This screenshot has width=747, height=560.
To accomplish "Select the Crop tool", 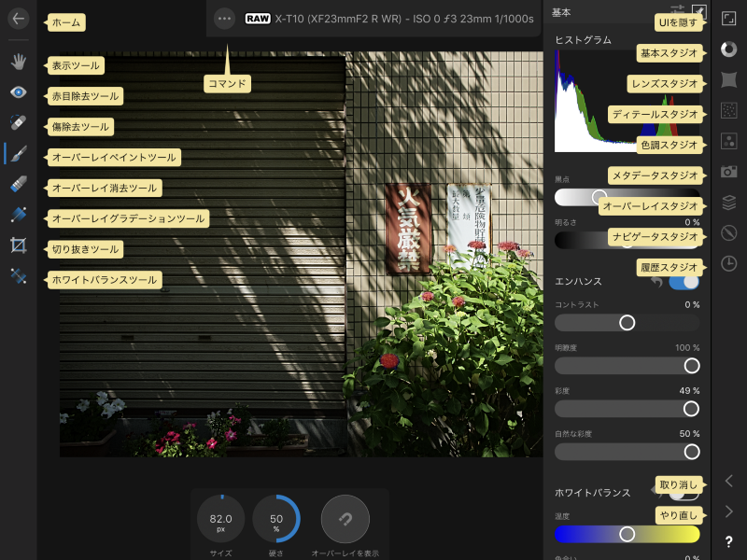I will pos(18,245).
